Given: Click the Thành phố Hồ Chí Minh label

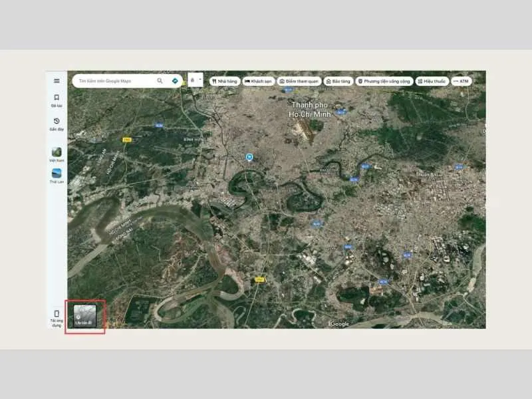Looking at the screenshot, I should (309, 110).
